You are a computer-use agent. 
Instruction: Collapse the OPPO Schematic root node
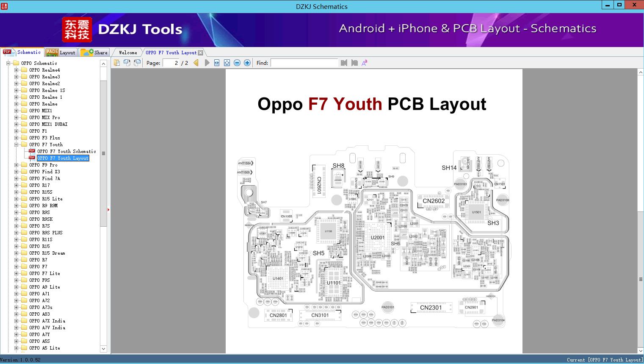8,63
